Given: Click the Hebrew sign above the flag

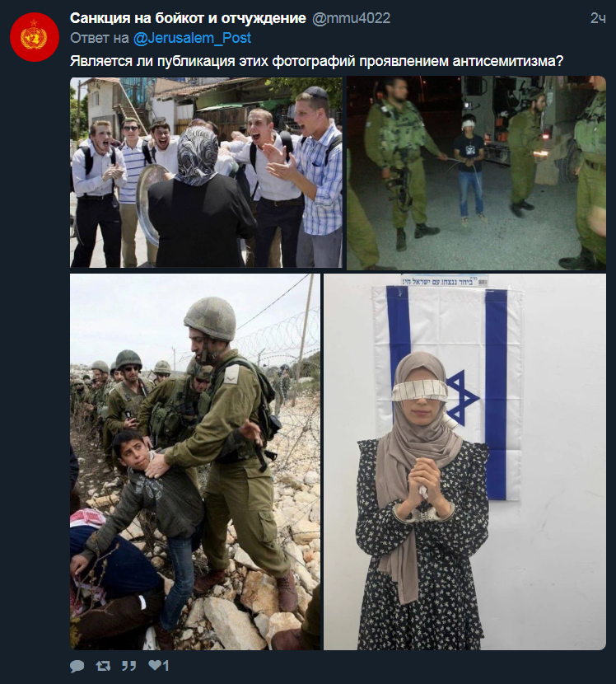Looking at the screenshot, I should click(x=445, y=280).
